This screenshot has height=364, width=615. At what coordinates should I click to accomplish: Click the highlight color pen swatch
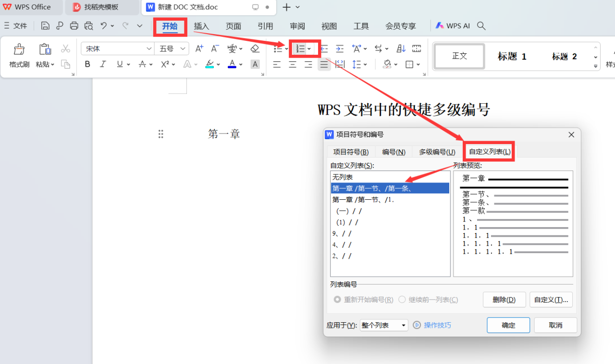[x=209, y=64]
